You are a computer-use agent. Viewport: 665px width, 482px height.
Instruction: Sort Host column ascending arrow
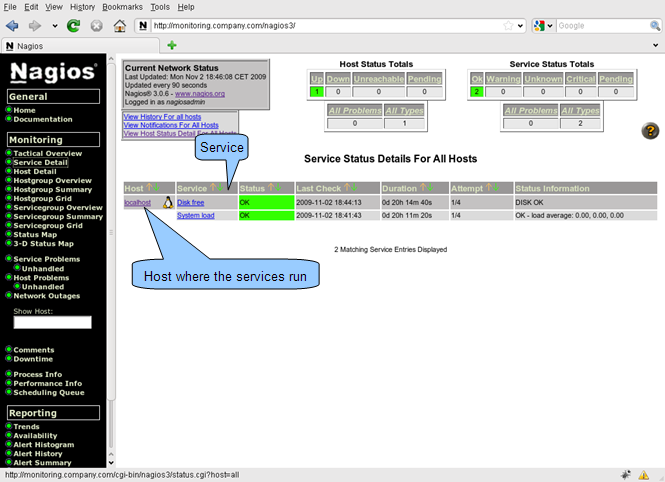[149, 187]
